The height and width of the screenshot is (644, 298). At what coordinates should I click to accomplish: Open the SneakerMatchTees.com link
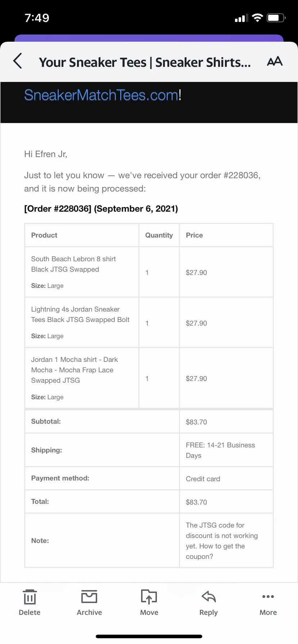[102, 95]
